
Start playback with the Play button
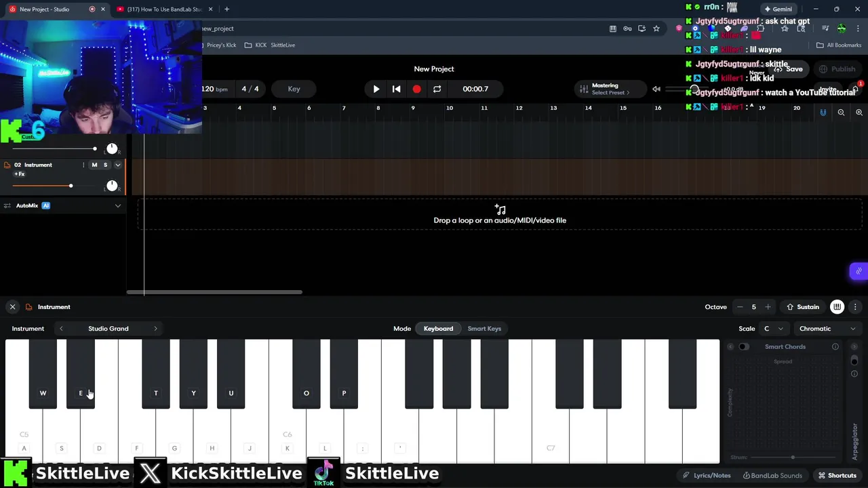pos(376,89)
